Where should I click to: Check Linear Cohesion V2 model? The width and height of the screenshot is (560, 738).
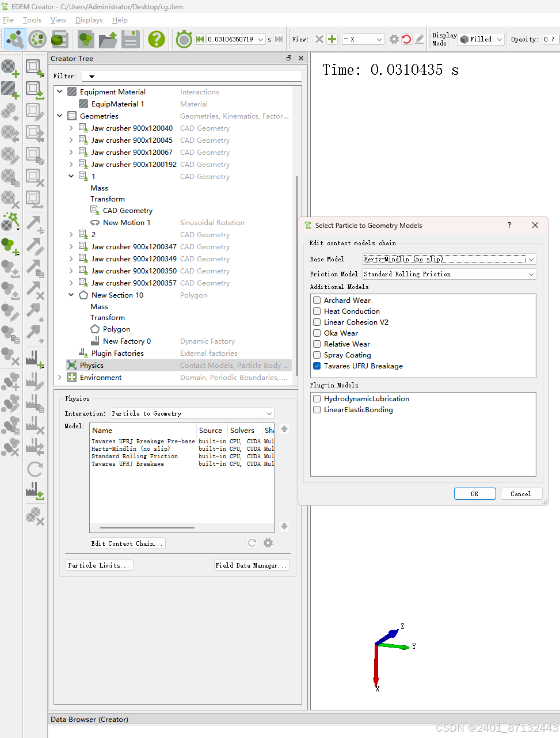tap(317, 322)
